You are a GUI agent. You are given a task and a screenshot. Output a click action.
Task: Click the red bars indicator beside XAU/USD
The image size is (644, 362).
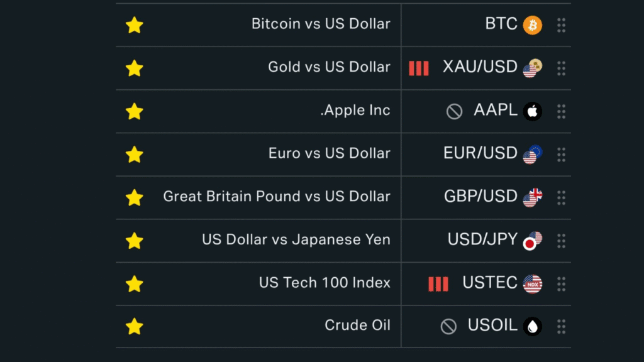[418, 68]
